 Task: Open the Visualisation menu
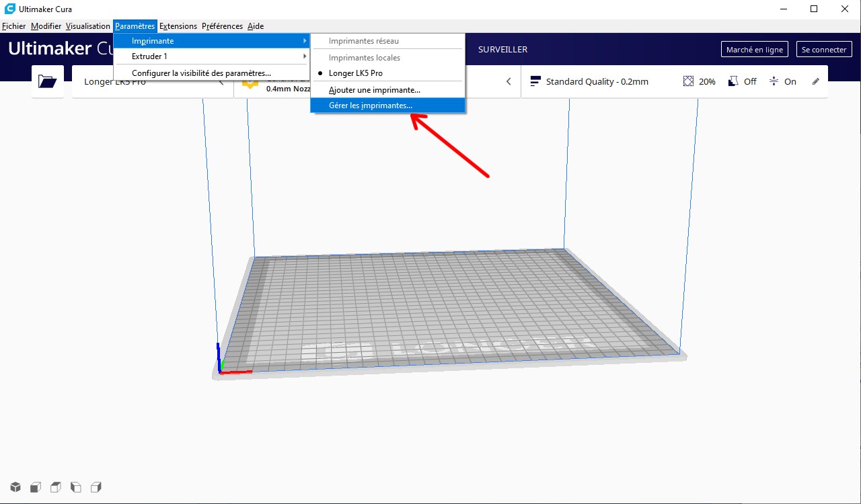(88, 26)
